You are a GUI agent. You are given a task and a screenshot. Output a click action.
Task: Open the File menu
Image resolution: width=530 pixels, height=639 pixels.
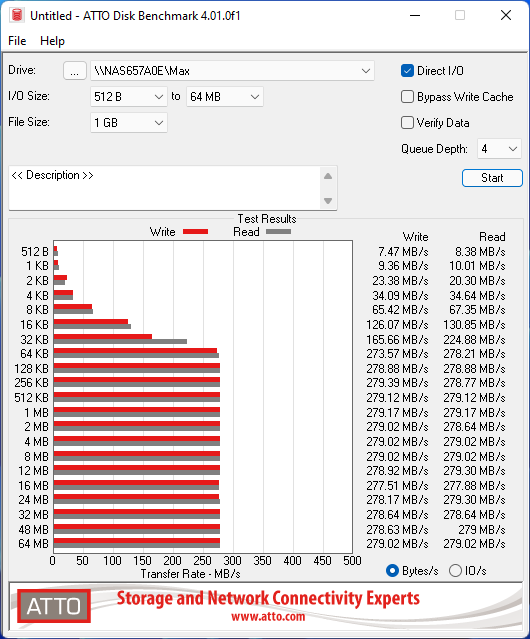17,41
